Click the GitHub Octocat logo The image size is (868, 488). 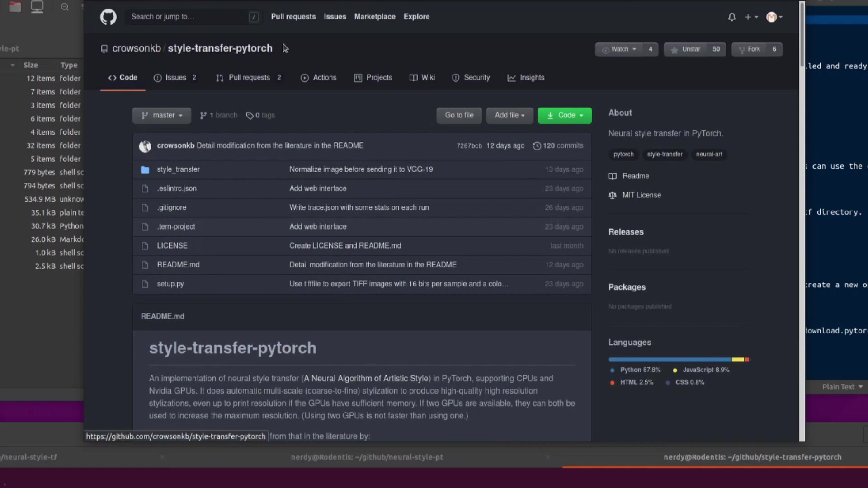pos(108,17)
